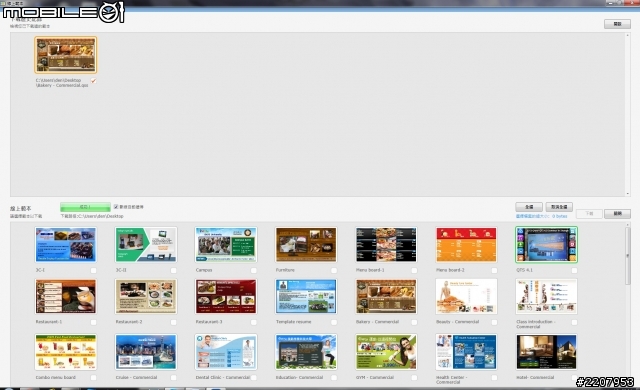Select the Restaurant-3 template thumbnail
The image size is (640, 390).
pyautogui.click(x=226, y=297)
